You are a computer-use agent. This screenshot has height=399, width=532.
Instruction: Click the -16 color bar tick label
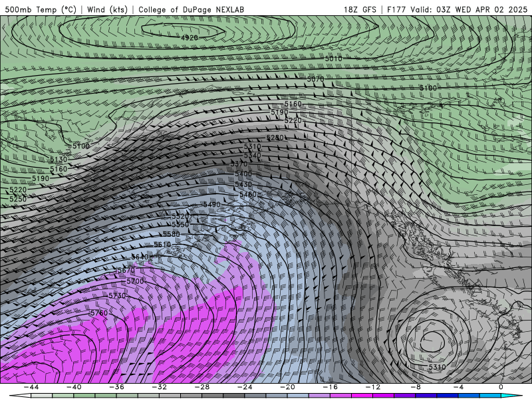[x=331, y=387]
